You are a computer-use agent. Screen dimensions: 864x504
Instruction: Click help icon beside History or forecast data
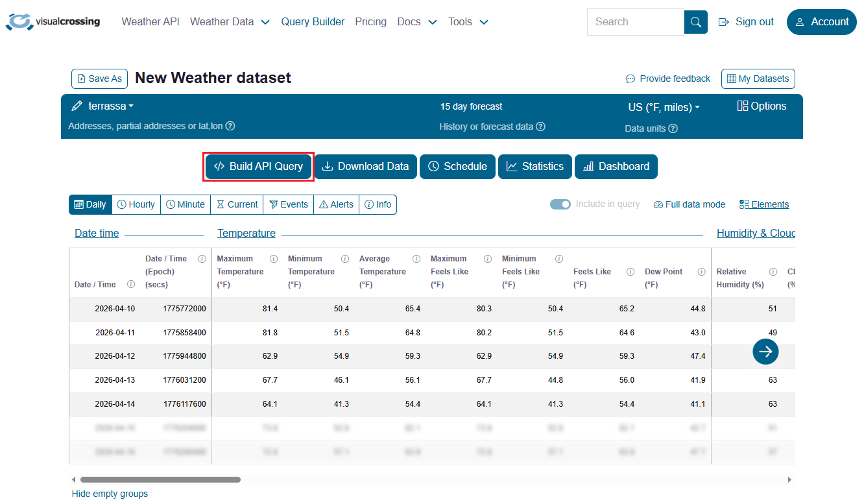(x=540, y=126)
